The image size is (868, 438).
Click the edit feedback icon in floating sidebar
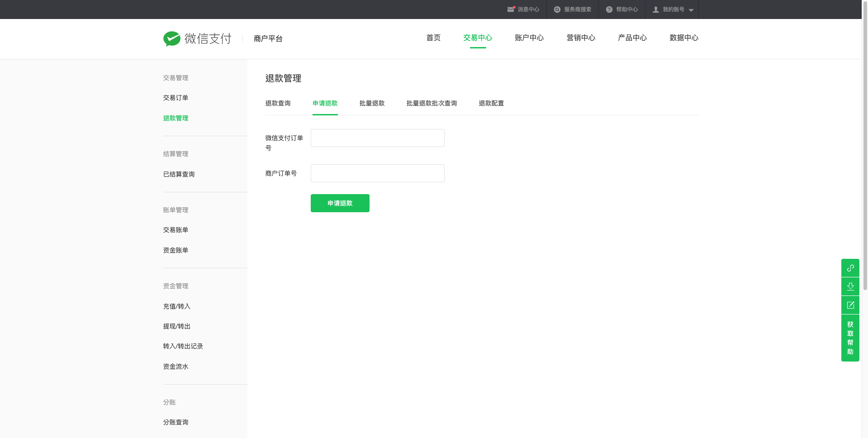point(850,305)
